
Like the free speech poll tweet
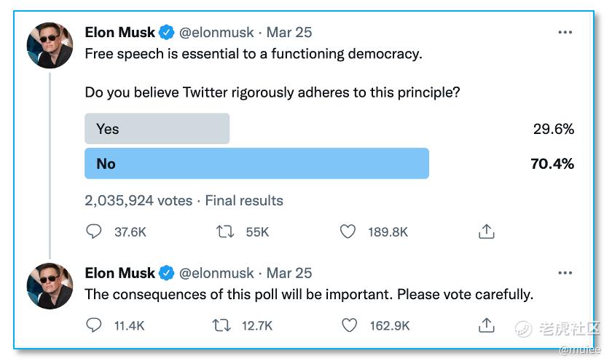tap(348, 232)
